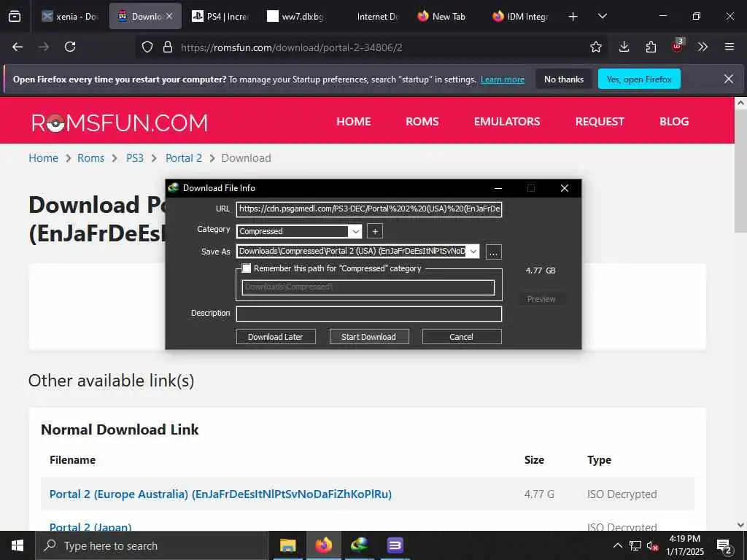Click the Romsfun.com logo
The height and width of the screenshot is (560, 747).
120,122
